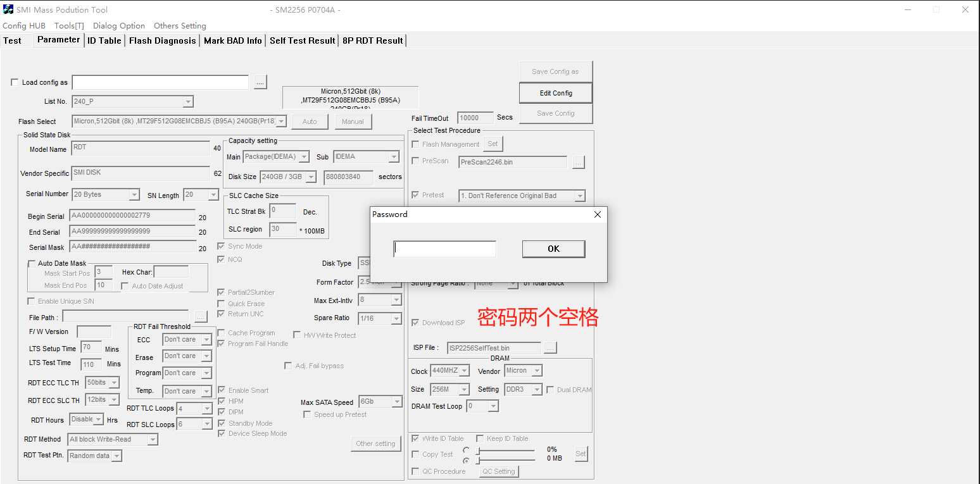Toggle the NCQ checkbox
Screen dimensions: 980x484
tap(221, 259)
